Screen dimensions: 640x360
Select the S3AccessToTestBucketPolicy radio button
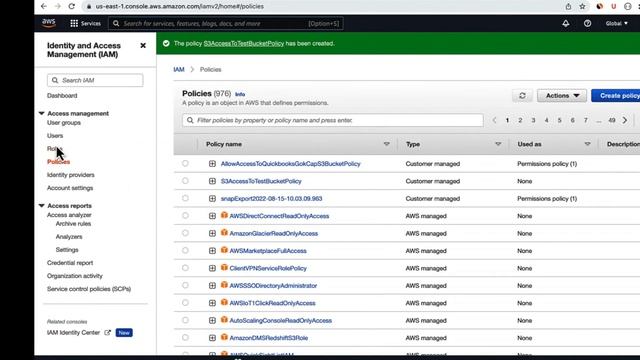(185, 181)
